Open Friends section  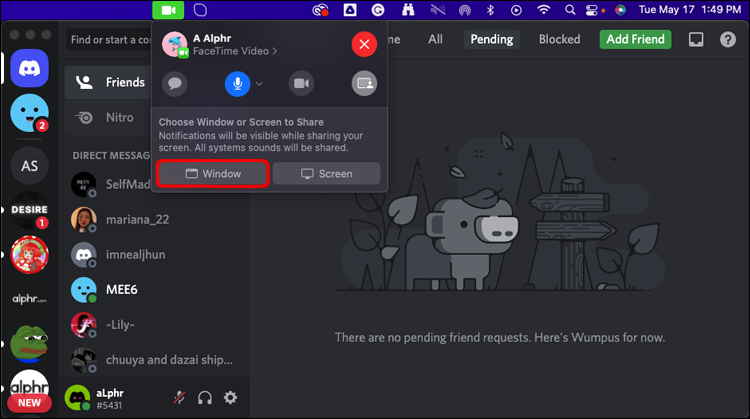(x=109, y=82)
